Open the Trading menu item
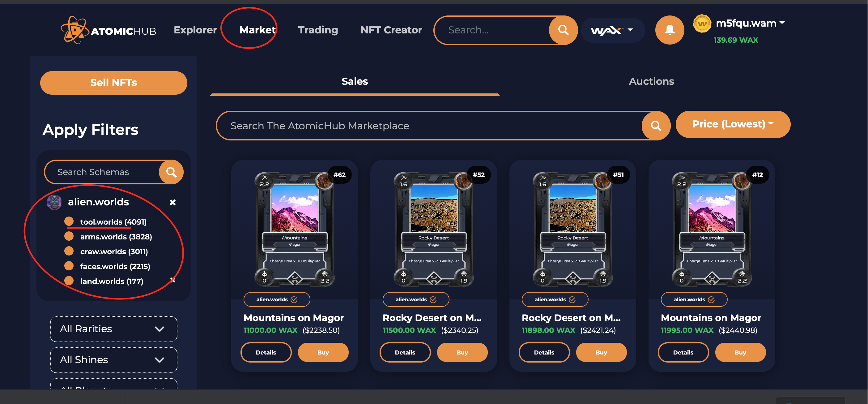868x404 pixels. [x=318, y=30]
